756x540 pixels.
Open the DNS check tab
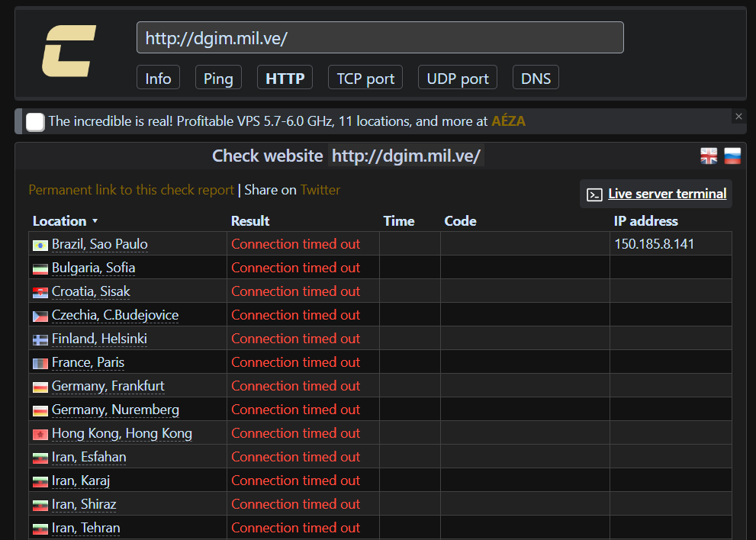tap(536, 78)
